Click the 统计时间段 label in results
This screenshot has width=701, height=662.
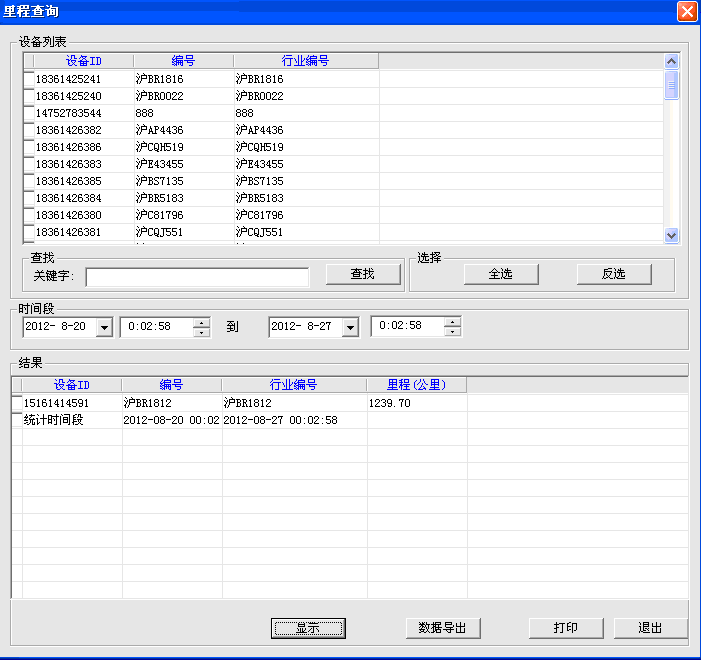coord(53,420)
